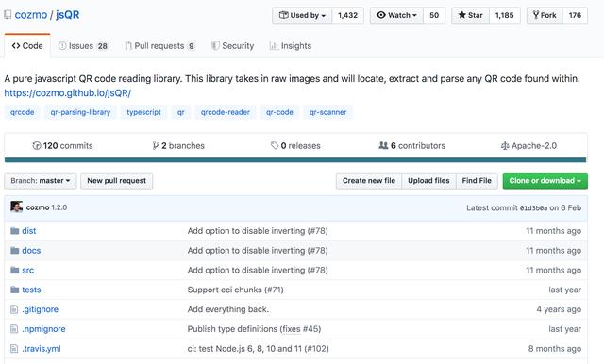Click '8 months ago' on .travis.yml row
The height and width of the screenshot is (364, 604).
[x=555, y=349]
